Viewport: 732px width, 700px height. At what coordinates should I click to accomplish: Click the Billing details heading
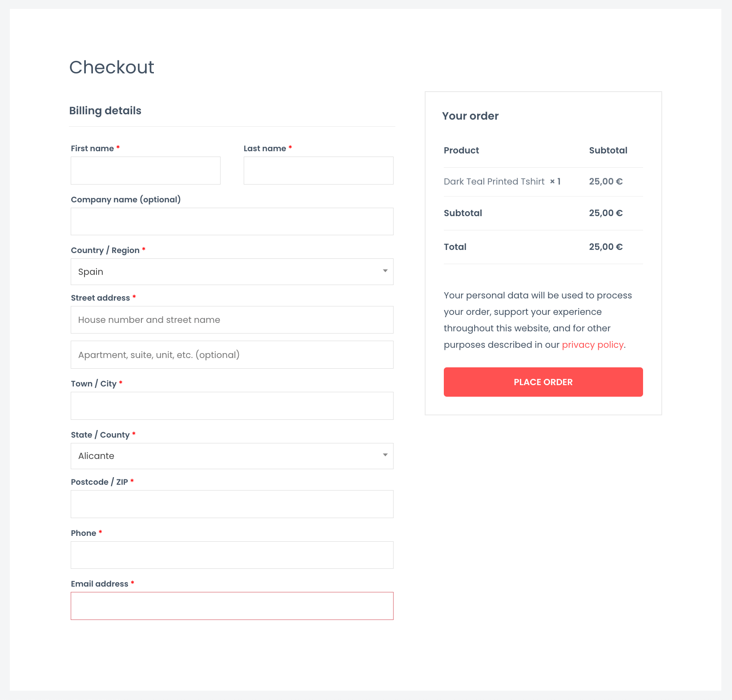[105, 111]
